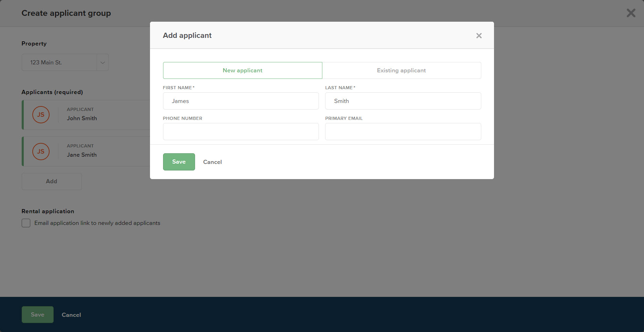Screen dimensions: 644x332
Task: Cancel applicant group creation in bottom bar
Action: coord(71,315)
